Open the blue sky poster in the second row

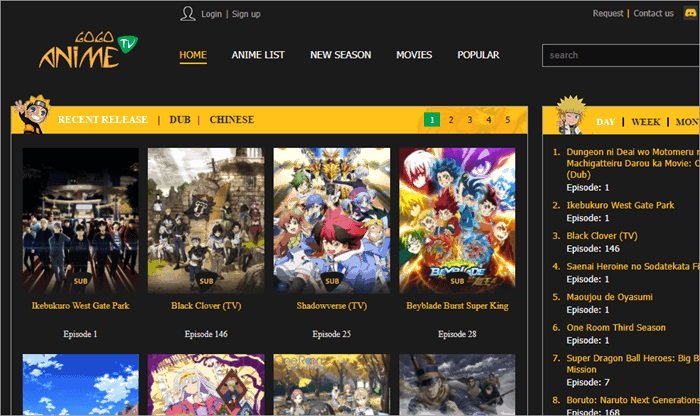point(80,385)
